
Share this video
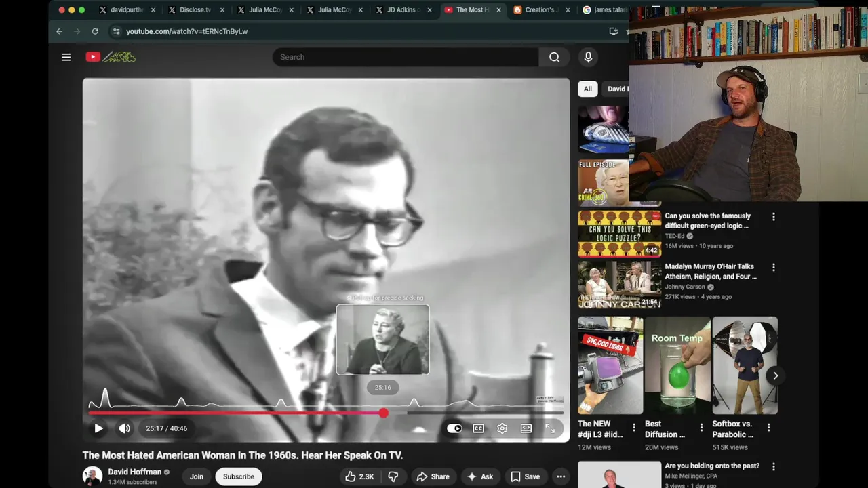click(433, 476)
